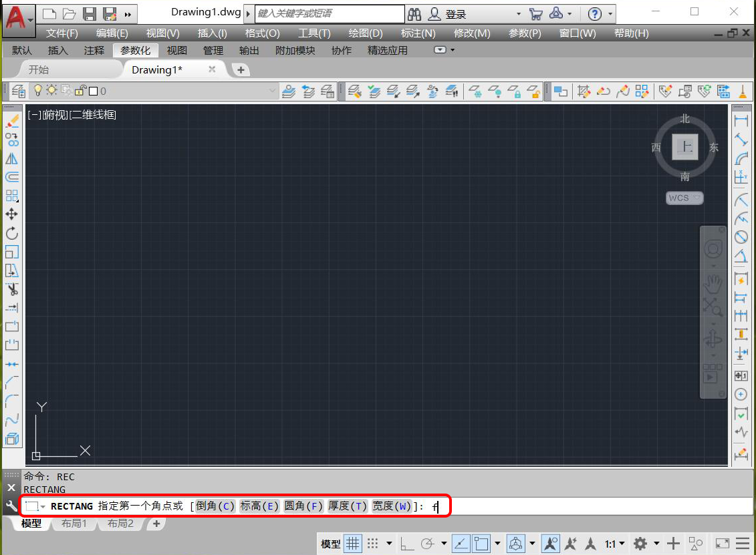Switch to the 默认 ribbon tab
The width and height of the screenshot is (756, 555).
pyautogui.click(x=21, y=51)
